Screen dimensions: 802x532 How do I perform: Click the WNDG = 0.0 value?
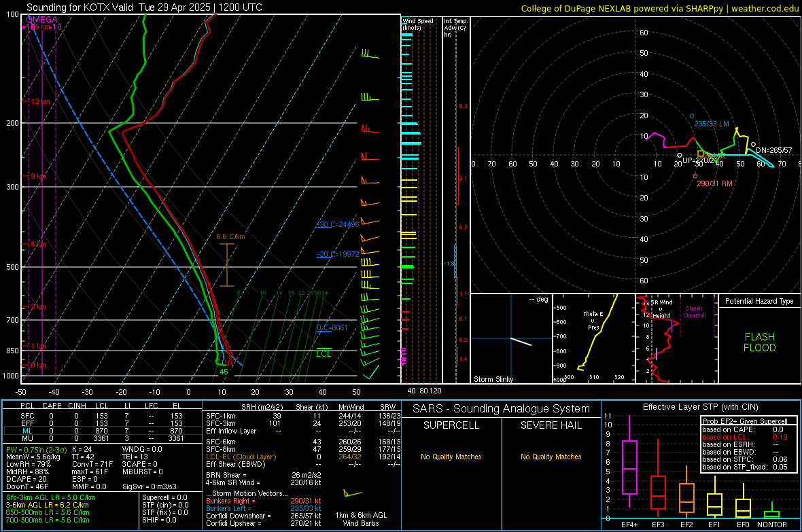[x=142, y=449]
